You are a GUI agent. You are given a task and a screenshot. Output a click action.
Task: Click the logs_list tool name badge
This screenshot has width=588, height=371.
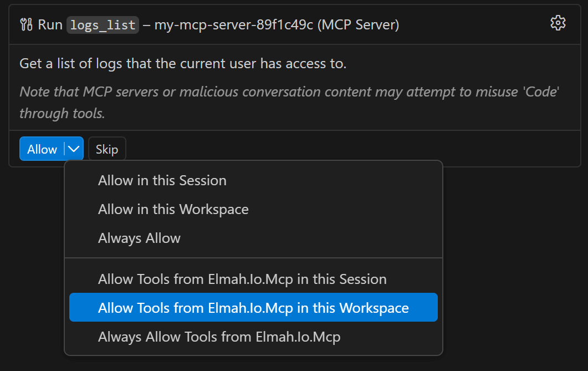pyautogui.click(x=102, y=24)
